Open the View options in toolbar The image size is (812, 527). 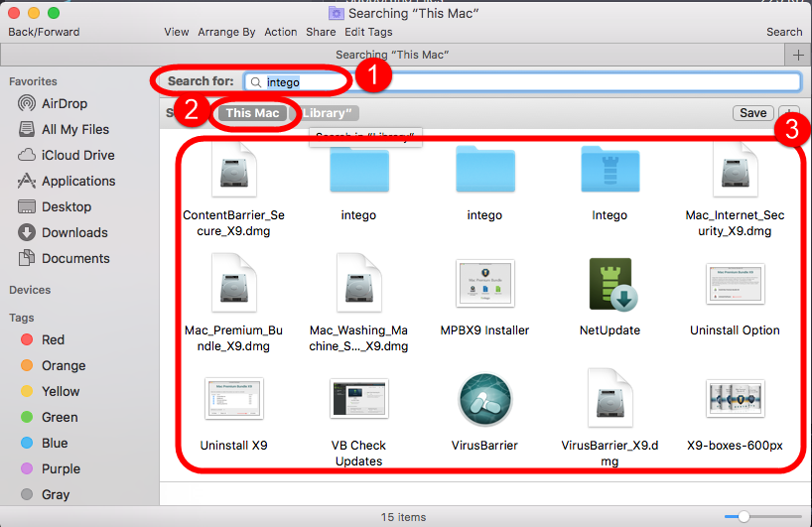(177, 32)
